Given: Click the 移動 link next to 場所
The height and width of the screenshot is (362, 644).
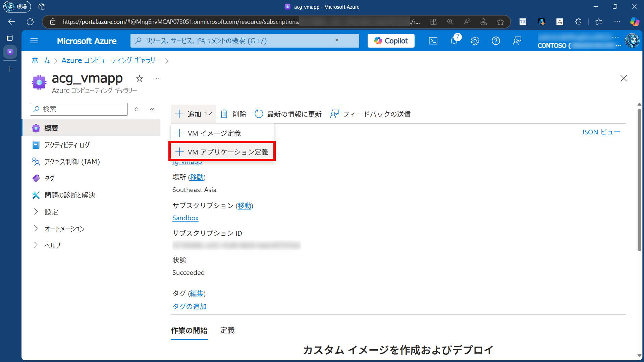Looking at the screenshot, I should (x=197, y=177).
